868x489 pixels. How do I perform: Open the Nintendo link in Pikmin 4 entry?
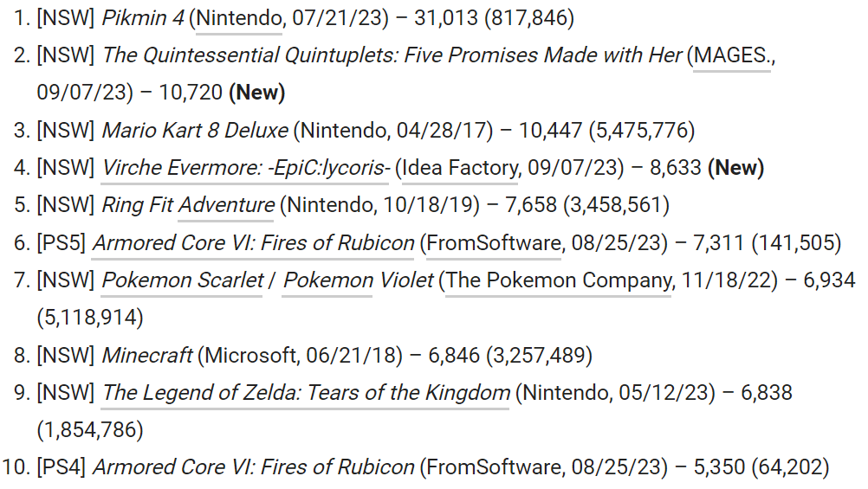[238, 17]
